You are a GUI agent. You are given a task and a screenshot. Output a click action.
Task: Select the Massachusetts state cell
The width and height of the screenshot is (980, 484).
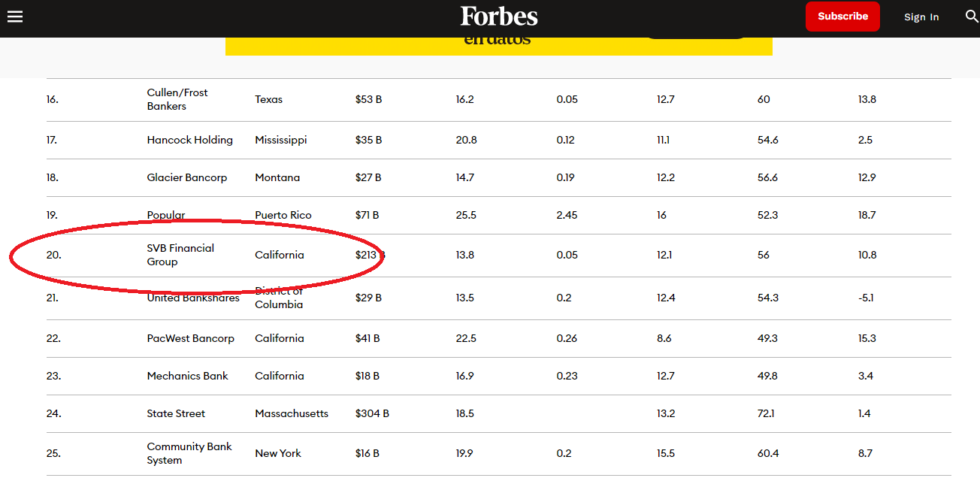click(x=292, y=413)
